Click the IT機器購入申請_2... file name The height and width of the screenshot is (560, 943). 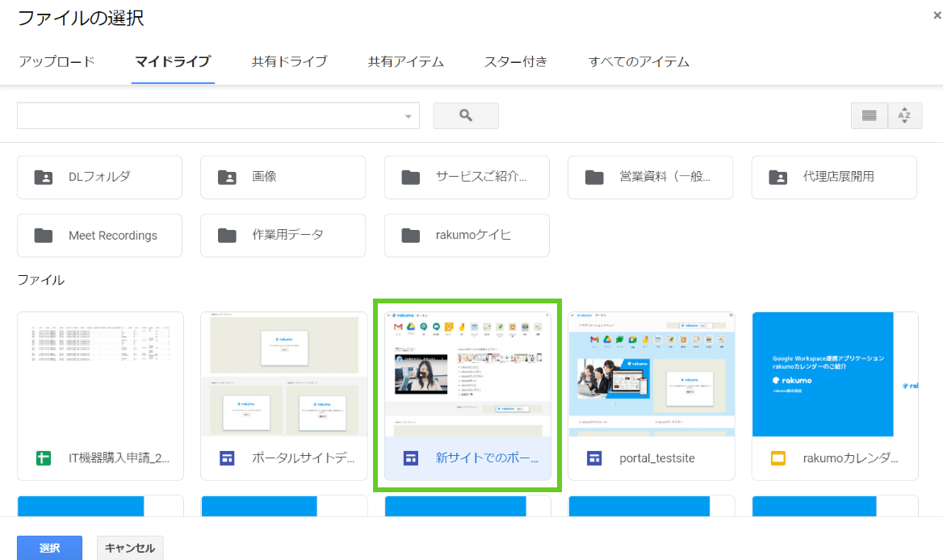(119, 458)
